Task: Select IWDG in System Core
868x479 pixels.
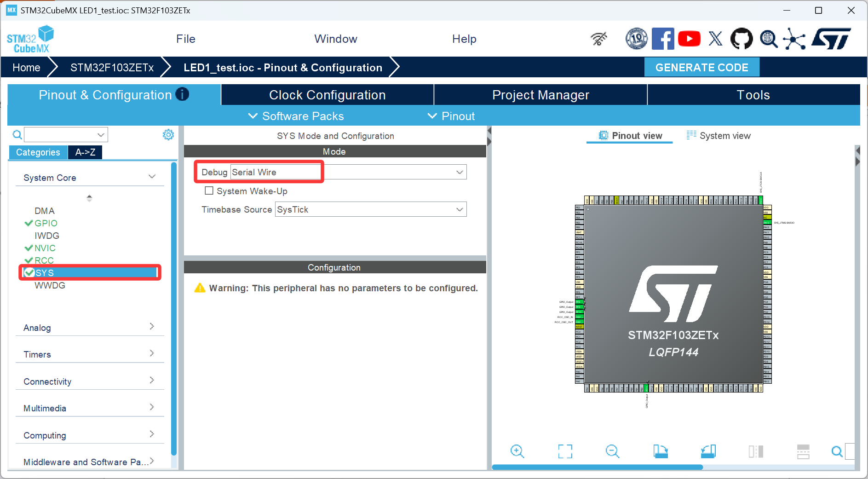Action: point(47,236)
